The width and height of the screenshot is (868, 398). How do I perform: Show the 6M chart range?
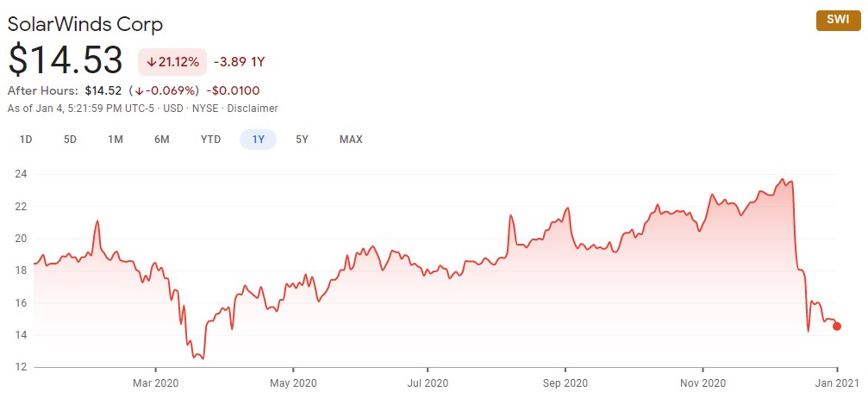pyautogui.click(x=161, y=140)
